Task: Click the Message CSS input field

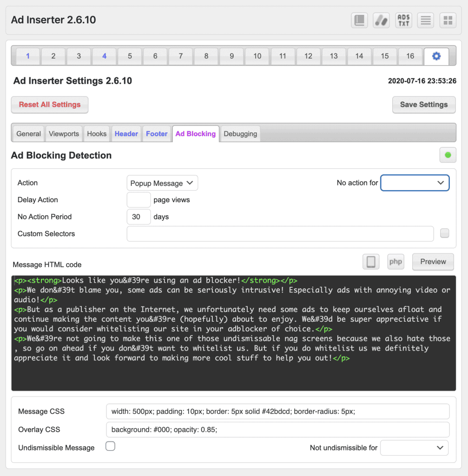Action: click(x=278, y=411)
